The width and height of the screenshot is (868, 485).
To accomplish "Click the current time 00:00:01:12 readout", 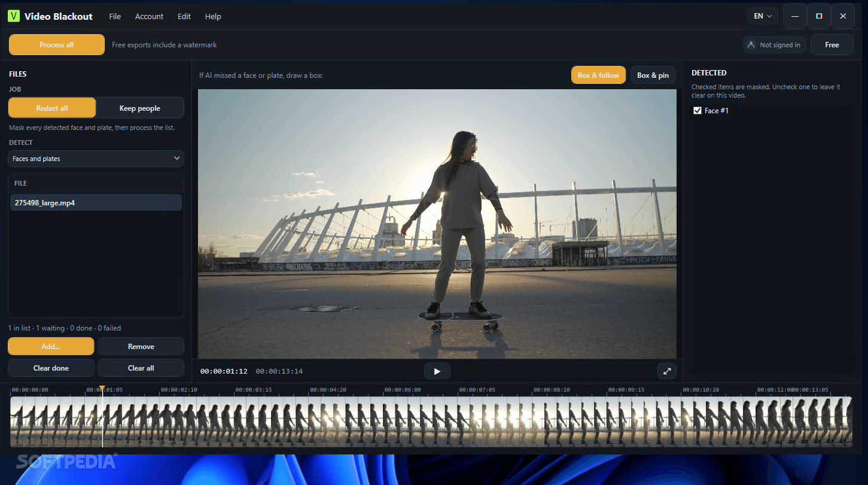I will [224, 371].
